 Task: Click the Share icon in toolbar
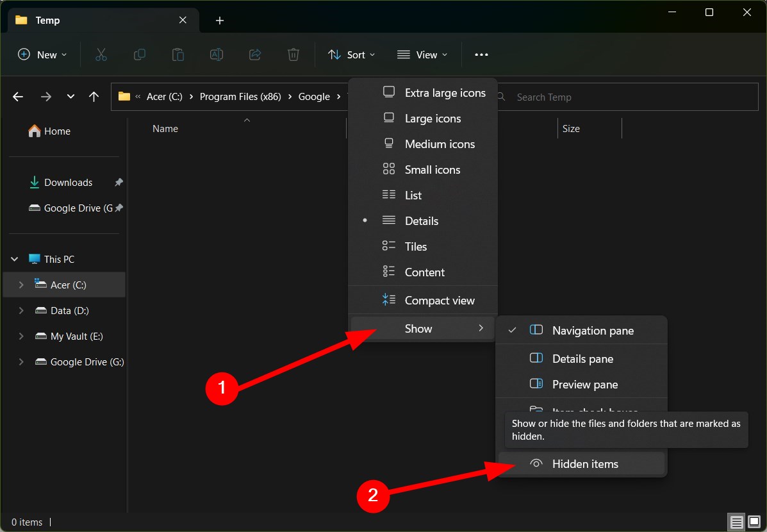255,55
